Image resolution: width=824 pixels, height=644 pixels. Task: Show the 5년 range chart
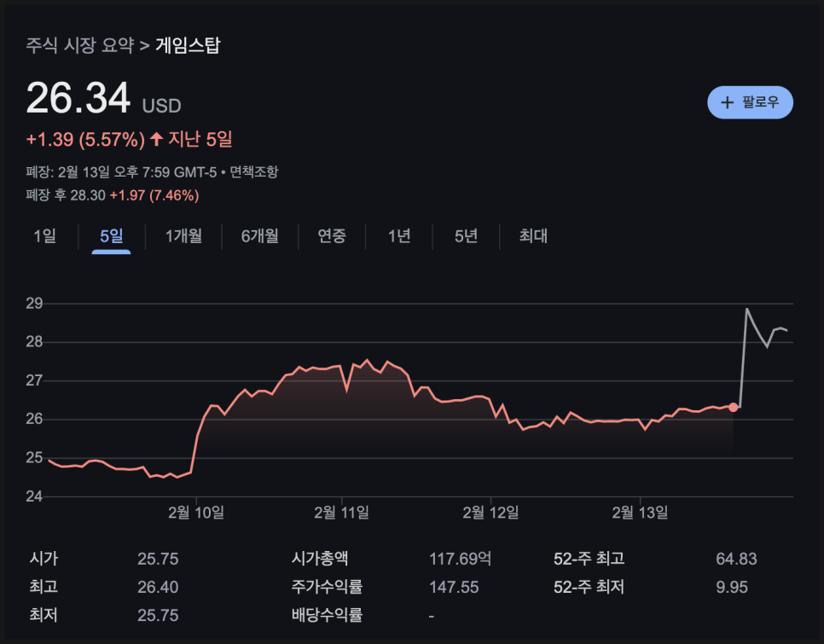(466, 236)
